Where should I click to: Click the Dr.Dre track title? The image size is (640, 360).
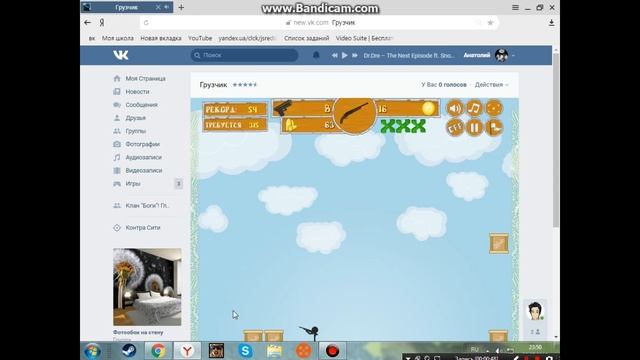[409, 56]
